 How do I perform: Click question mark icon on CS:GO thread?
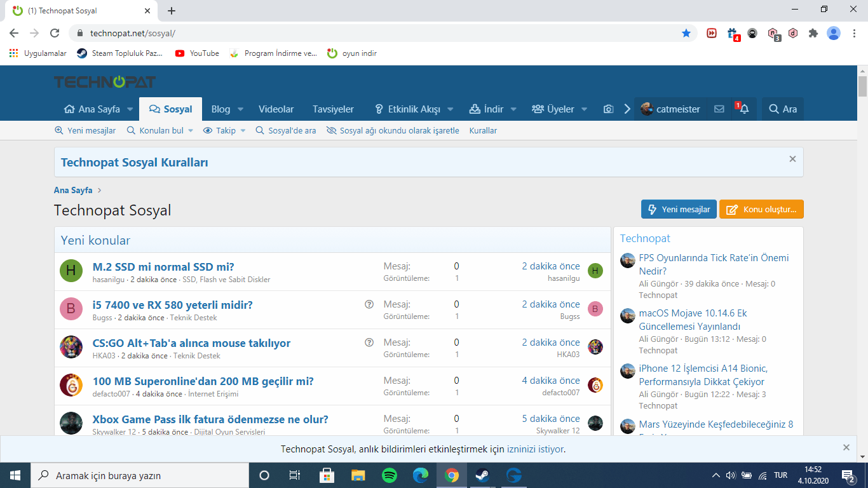[x=369, y=342]
